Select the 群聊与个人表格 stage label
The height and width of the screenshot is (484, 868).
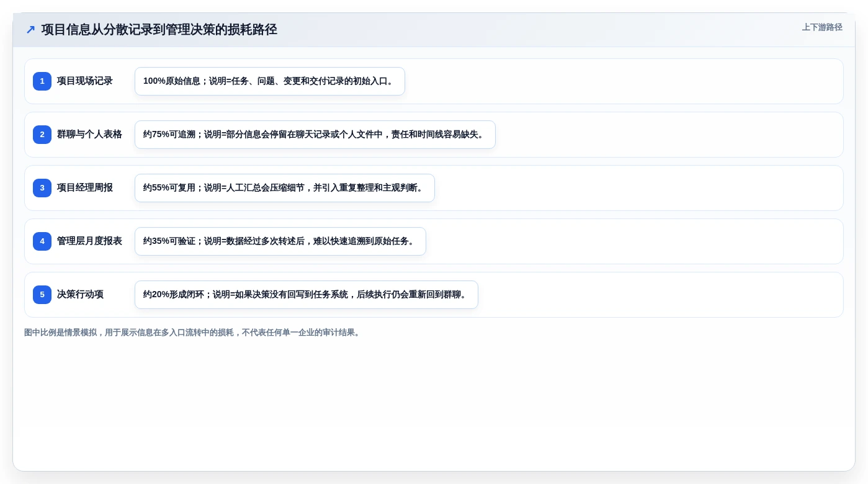(x=89, y=135)
